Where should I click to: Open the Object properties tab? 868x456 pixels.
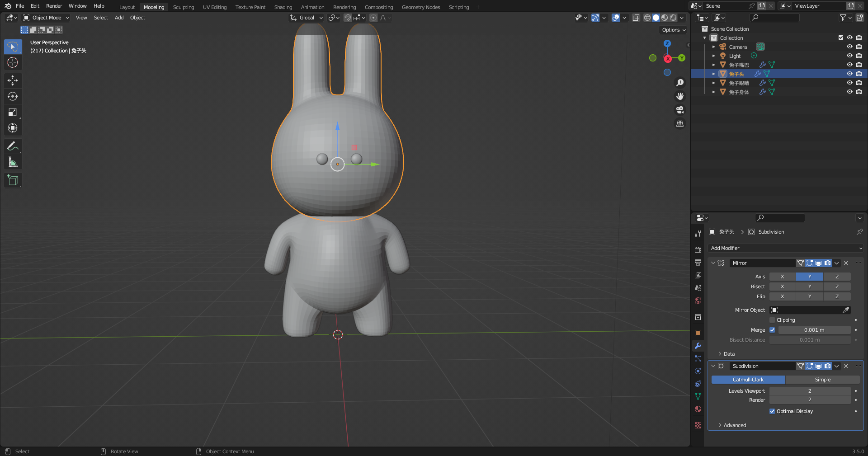698,333
